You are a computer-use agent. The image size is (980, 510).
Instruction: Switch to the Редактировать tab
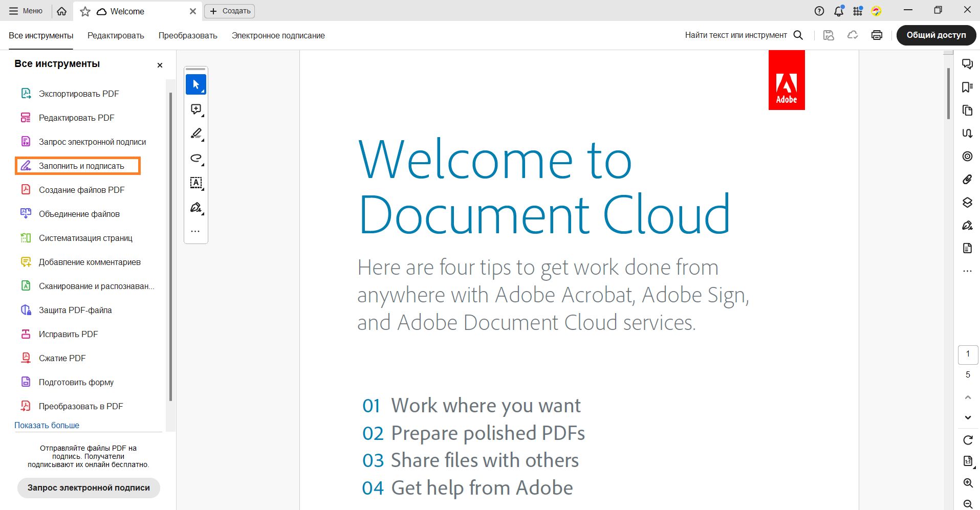tap(115, 35)
